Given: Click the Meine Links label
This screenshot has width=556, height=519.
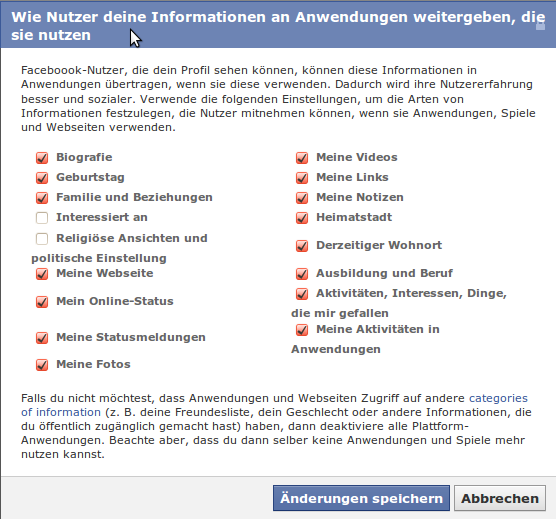Looking at the screenshot, I should [x=352, y=177].
